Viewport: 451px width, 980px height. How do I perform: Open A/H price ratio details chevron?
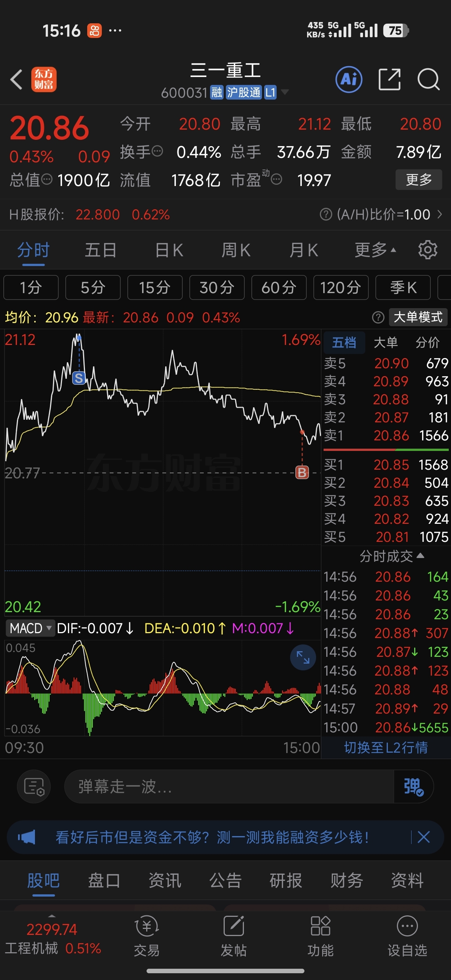440,214
